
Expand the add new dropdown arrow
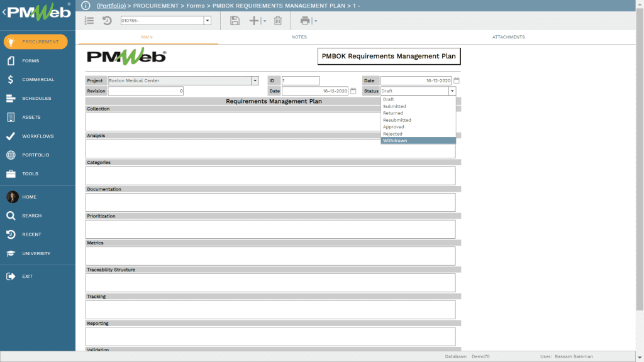tap(265, 21)
